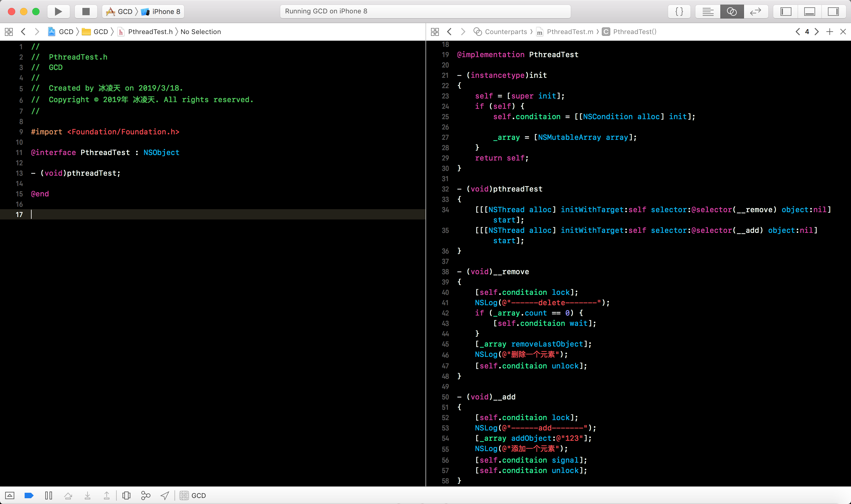851x504 pixels.
Task: Choose the iPhone 8 run destination
Action: tap(160, 12)
